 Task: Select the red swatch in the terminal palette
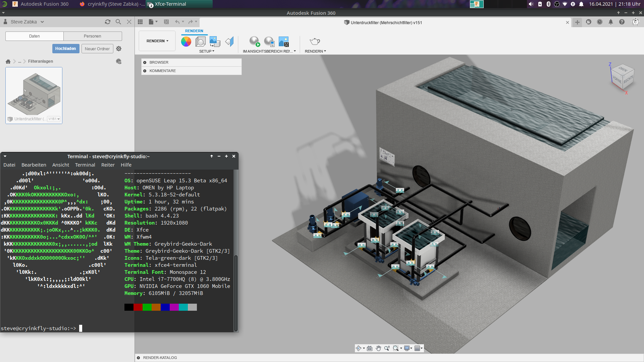138,307
